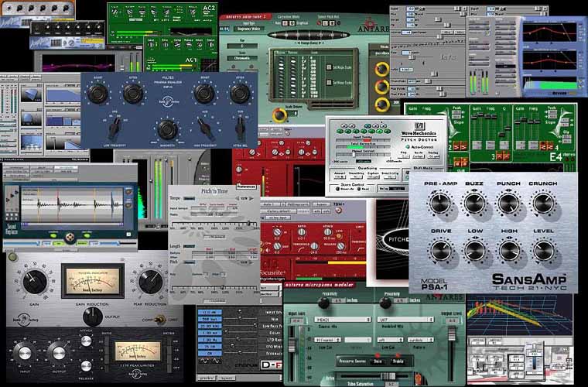Click the Auto-Tune Scale Detune yellow knob
Screen dimensions: 588x387
coord(279,115)
